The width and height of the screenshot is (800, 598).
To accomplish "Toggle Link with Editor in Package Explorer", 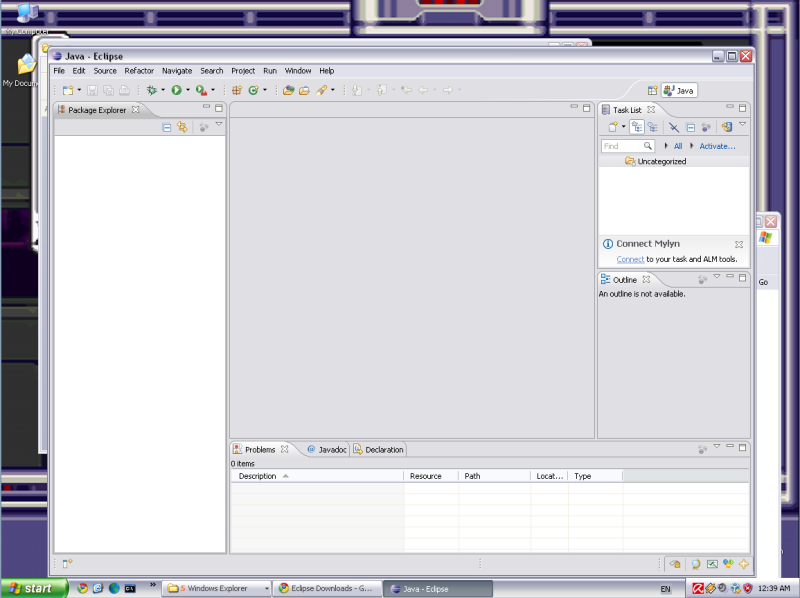I will (x=182, y=127).
